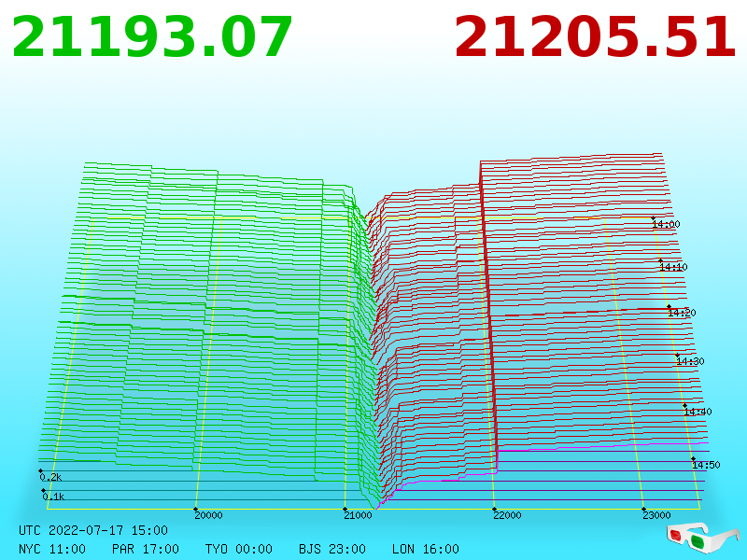Click the 0.1k volume axis label
747x560 pixels.
tap(53, 497)
